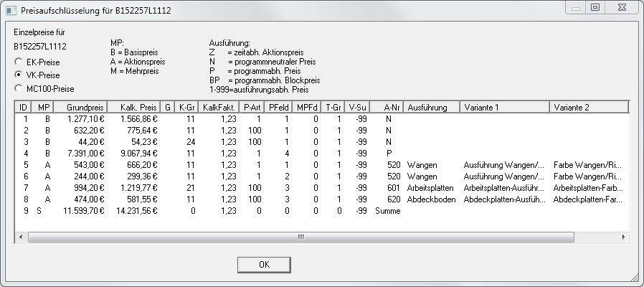Click the window icon in title bar
Viewport: 644px width, 287px height.
[x=10, y=9]
